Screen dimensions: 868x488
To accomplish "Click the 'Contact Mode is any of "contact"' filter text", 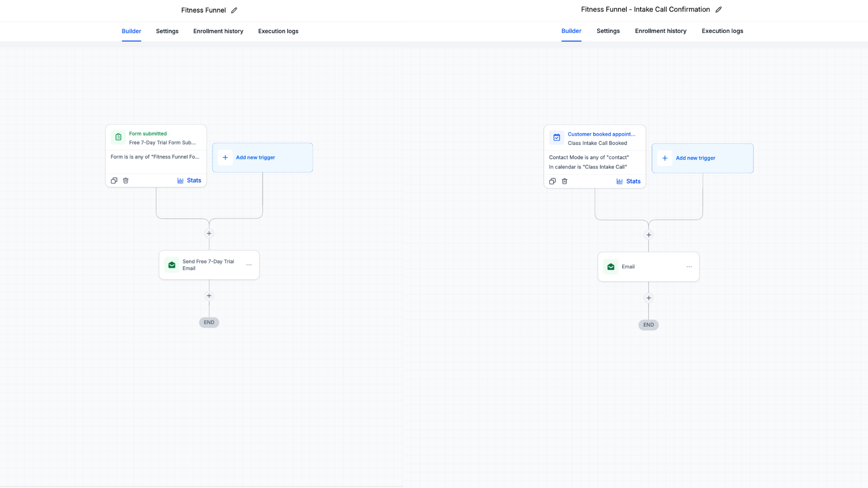I will [589, 157].
